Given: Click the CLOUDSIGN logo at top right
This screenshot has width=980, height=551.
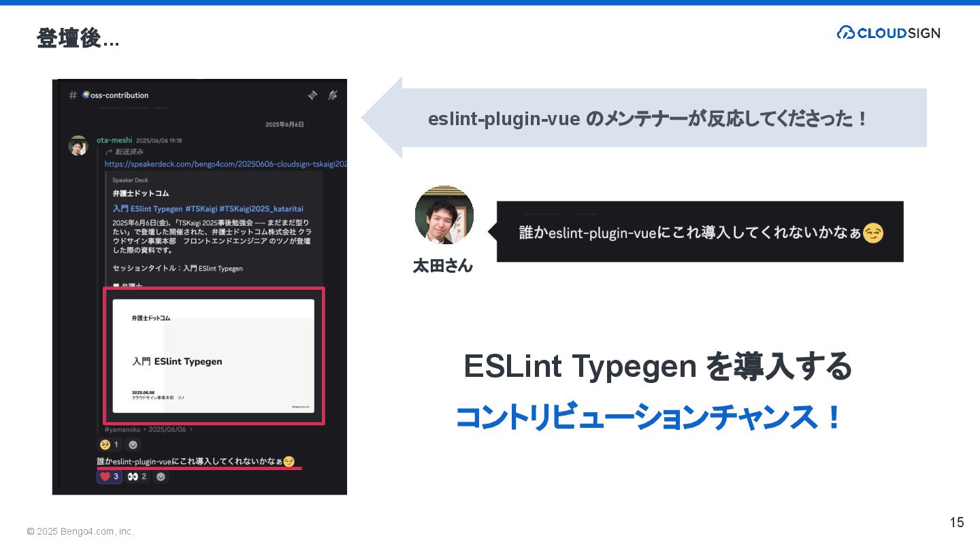Looking at the screenshot, I should (x=888, y=33).
